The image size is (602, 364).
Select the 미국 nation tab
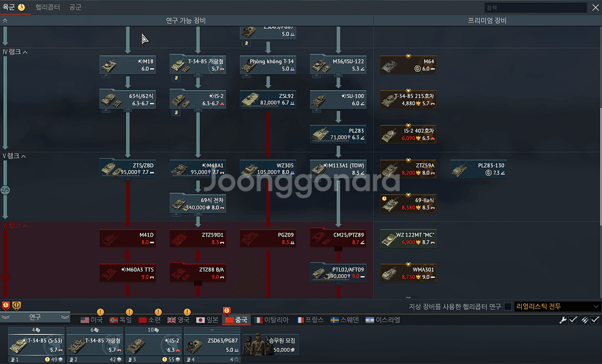point(92,320)
